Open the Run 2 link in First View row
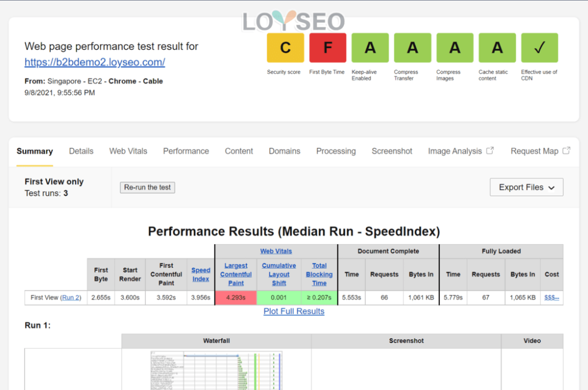The width and height of the screenshot is (588, 390). click(71, 298)
